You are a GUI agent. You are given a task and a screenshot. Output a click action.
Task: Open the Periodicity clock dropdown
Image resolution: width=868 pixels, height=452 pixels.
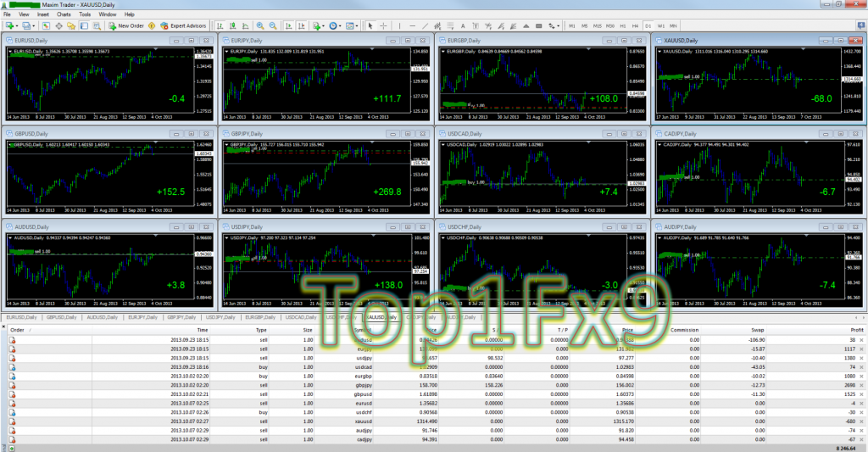337,26
